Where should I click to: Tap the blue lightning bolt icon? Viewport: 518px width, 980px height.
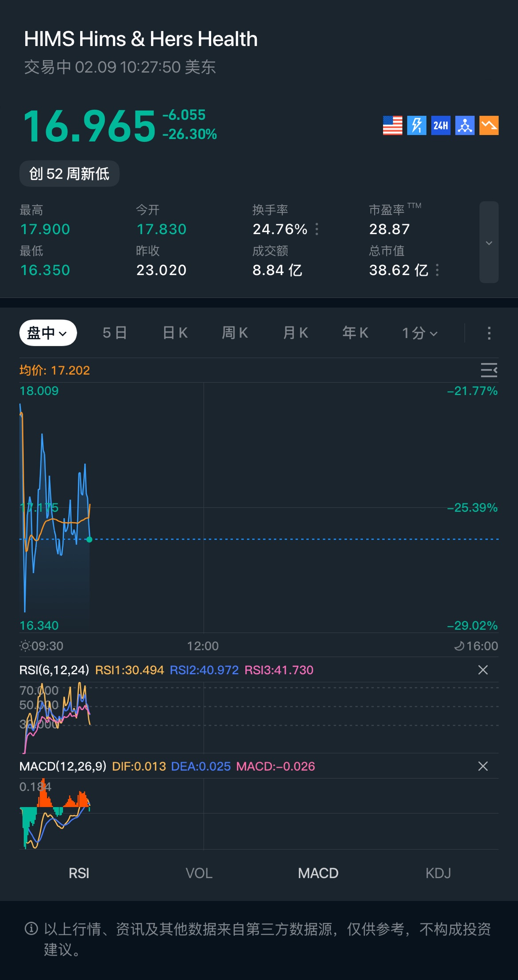point(417,126)
